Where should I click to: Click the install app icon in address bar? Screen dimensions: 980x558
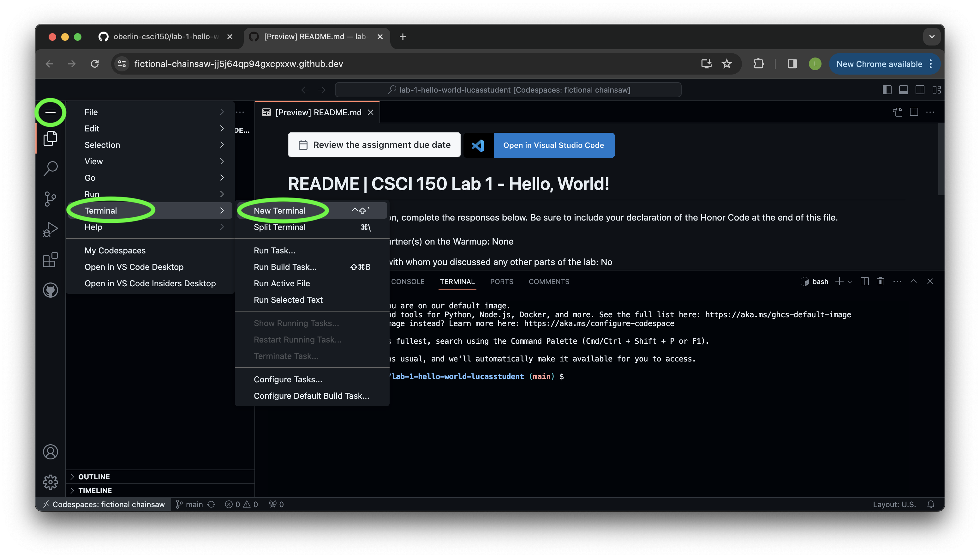point(706,64)
